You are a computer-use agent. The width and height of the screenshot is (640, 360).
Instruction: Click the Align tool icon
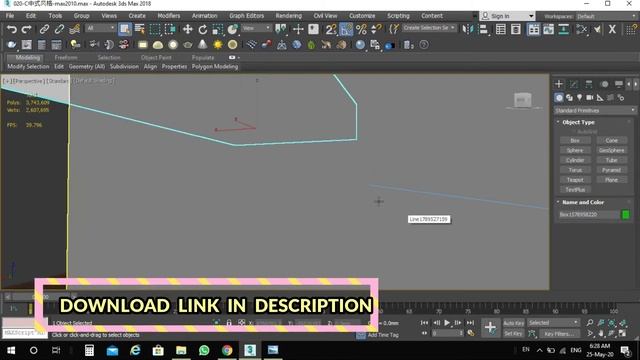[483, 29]
